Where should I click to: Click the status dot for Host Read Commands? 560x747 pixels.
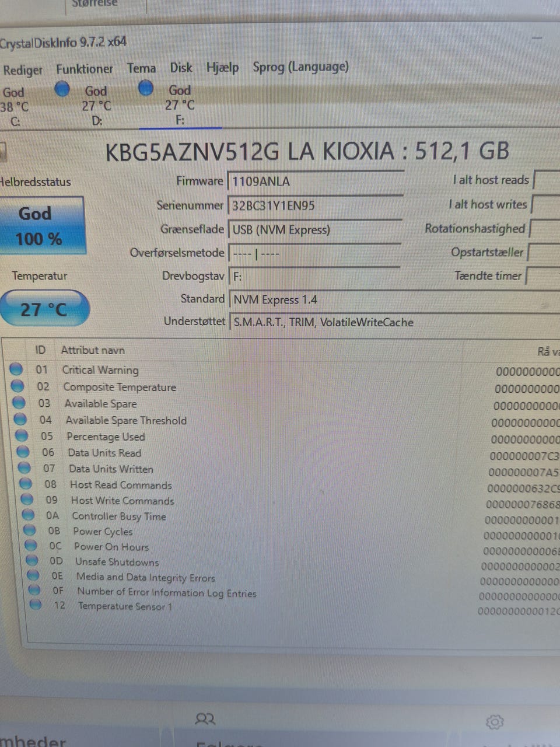(x=26, y=484)
